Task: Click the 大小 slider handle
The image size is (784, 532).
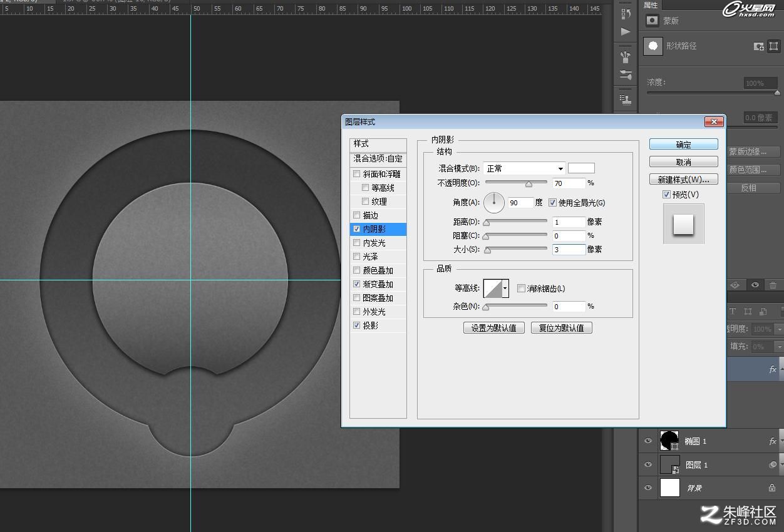Action: click(x=488, y=250)
